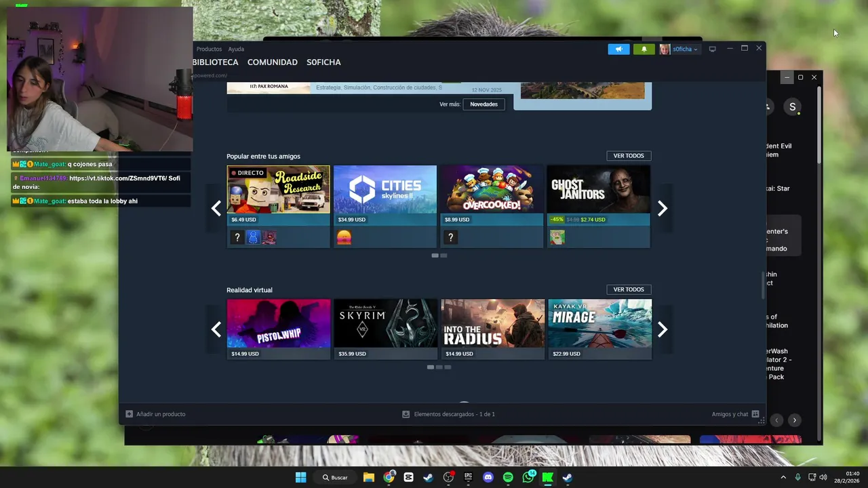Click Añadir un producto
The image size is (868, 488).
click(155, 414)
